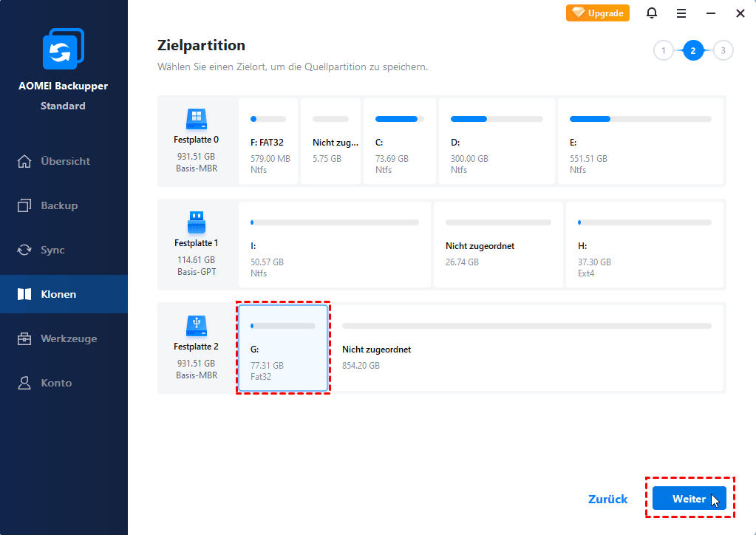Click the D: partition usage bar
The image size is (756, 535).
tap(497, 119)
